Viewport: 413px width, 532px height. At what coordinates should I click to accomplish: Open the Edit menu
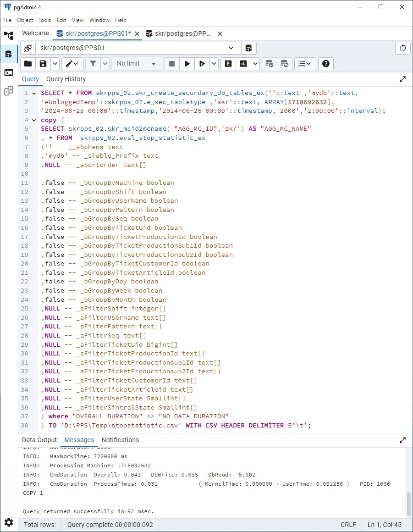(x=61, y=20)
